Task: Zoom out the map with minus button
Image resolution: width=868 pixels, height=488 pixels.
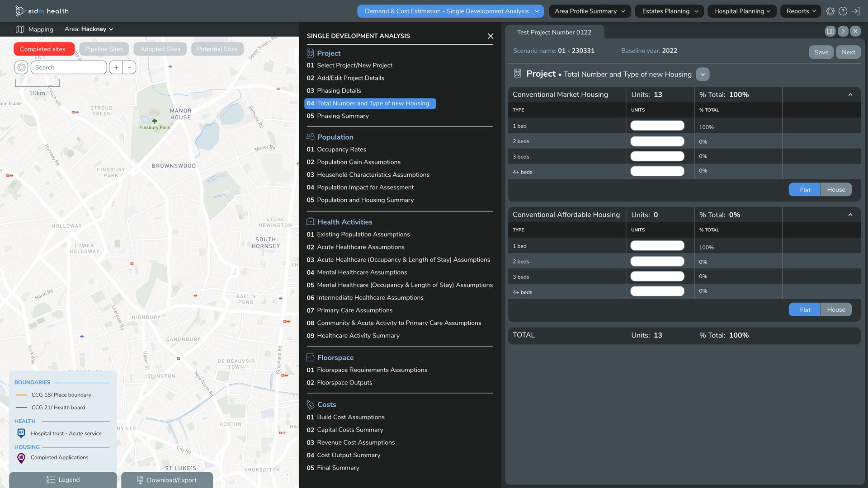Action: tap(129, 67)
